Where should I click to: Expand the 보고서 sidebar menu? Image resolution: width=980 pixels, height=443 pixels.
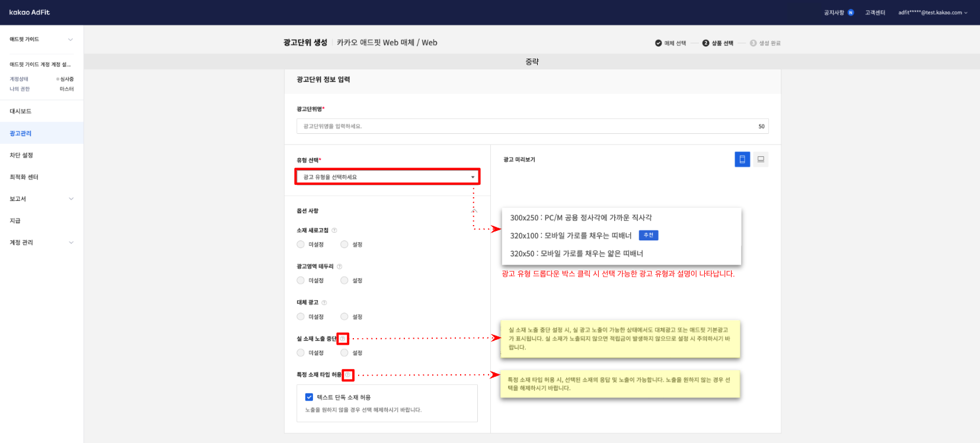42,199
